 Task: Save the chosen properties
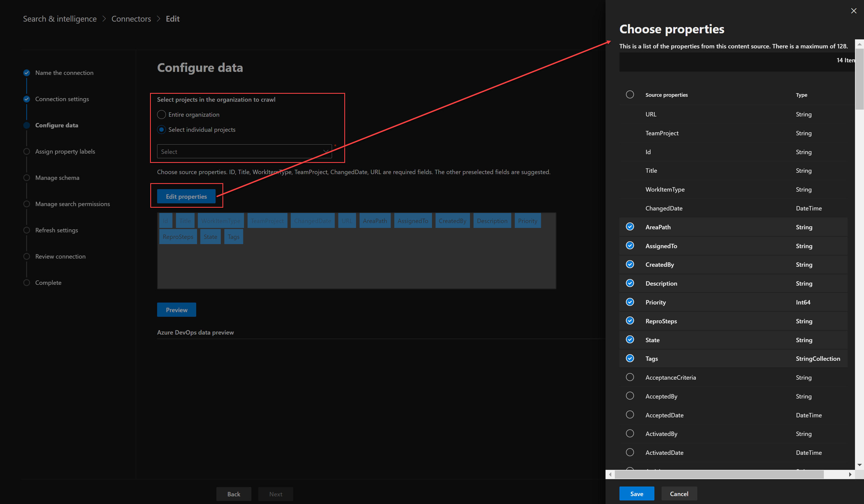point(637,494)
